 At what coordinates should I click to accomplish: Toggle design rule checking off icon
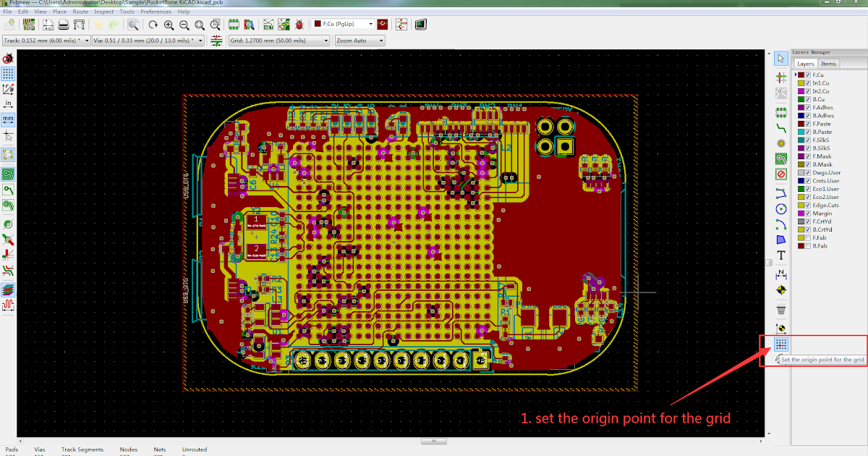[x=9, y=59]
